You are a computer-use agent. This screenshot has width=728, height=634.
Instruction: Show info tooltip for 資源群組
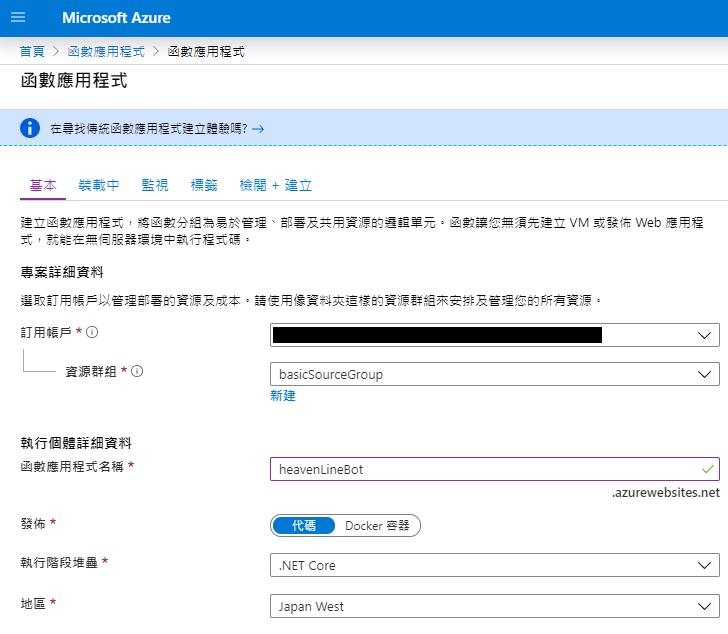137,371
